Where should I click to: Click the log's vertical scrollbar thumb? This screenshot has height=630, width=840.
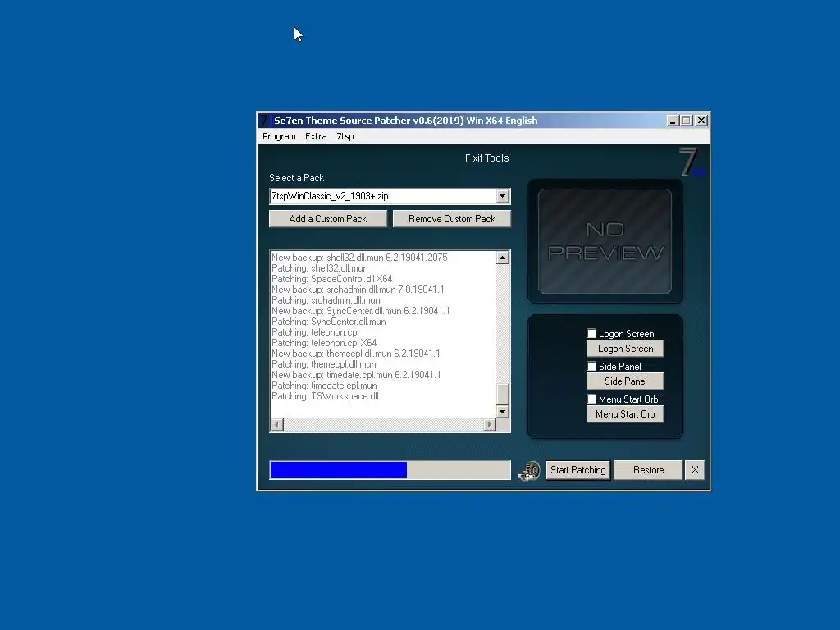pos(502,394)
